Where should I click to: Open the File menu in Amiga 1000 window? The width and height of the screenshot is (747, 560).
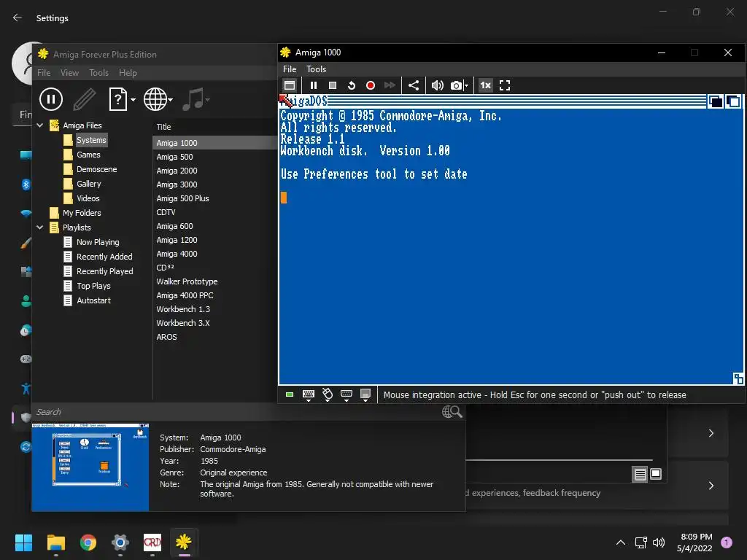click(290, 69)
